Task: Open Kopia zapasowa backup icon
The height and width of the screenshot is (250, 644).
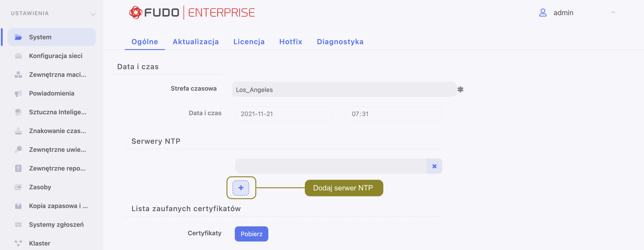Action: [x=18, y=206]
